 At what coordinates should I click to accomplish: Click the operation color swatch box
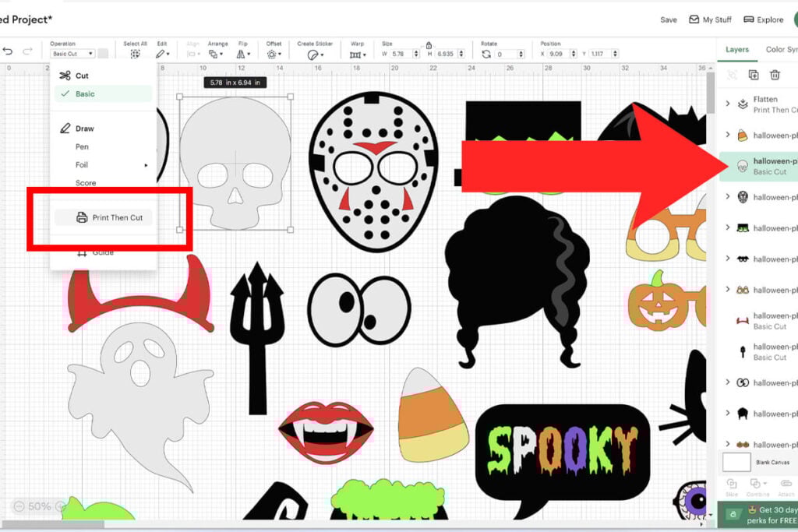coord(103,54)
